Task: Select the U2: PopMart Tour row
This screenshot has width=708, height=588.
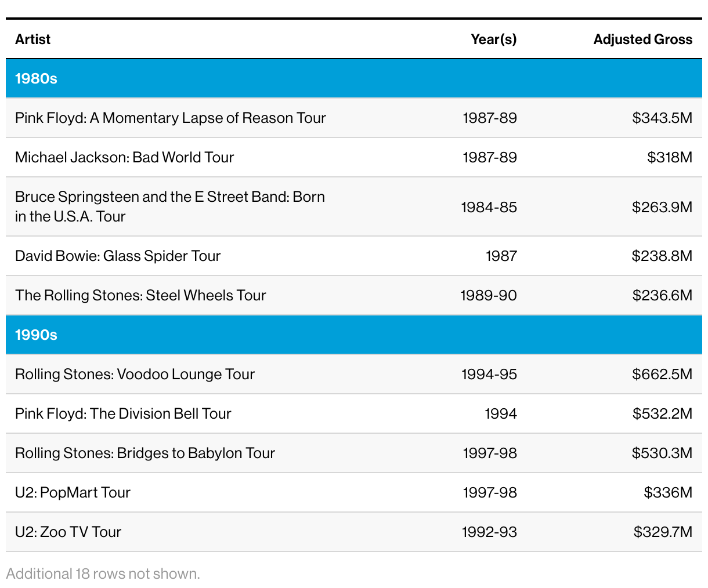Action: 73,493
